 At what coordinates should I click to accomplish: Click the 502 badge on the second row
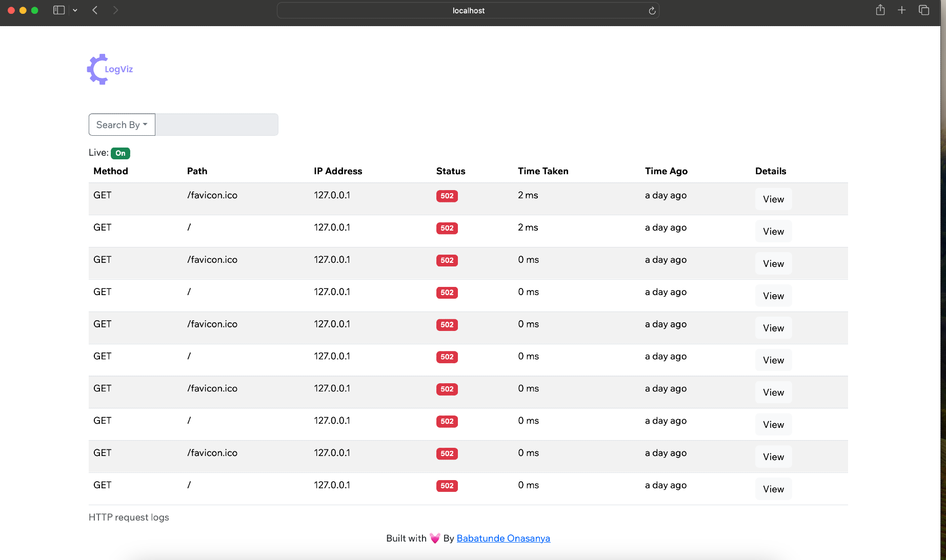[447, 228]
